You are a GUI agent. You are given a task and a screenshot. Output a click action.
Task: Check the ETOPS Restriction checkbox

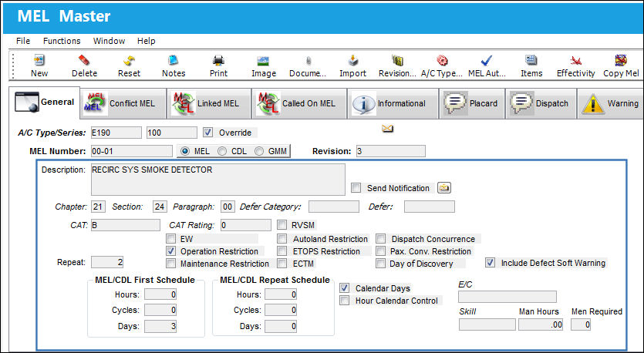[282, 251]
